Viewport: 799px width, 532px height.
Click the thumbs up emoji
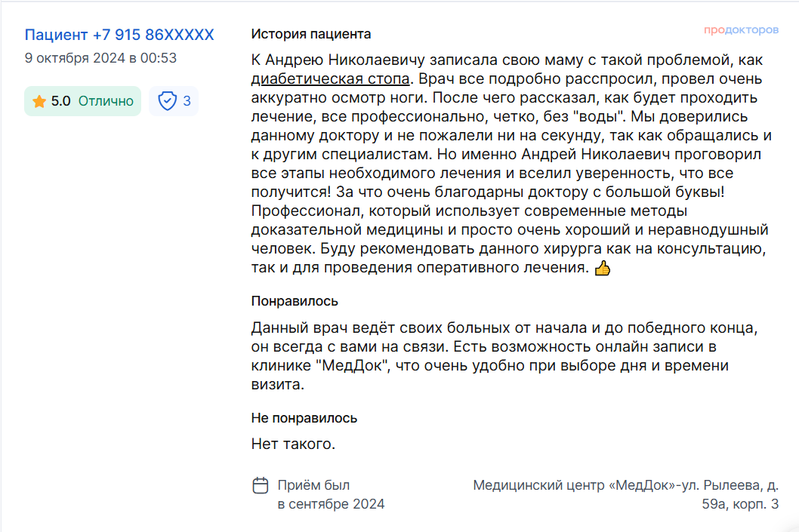[603, 268]
